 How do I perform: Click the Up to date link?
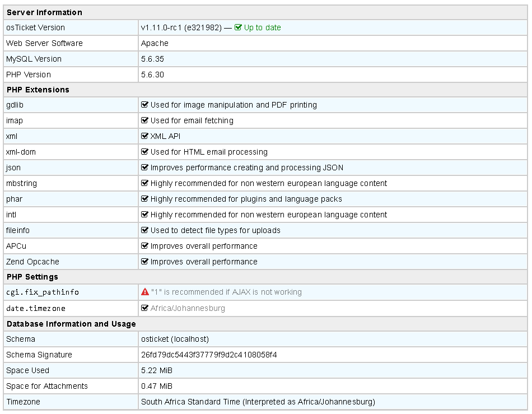click(x=262, y=27)
